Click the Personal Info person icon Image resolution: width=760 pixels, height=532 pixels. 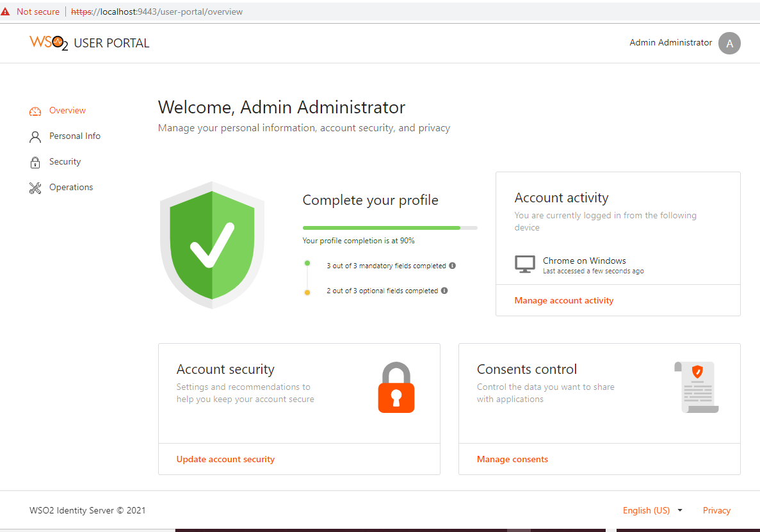point(35,136)
